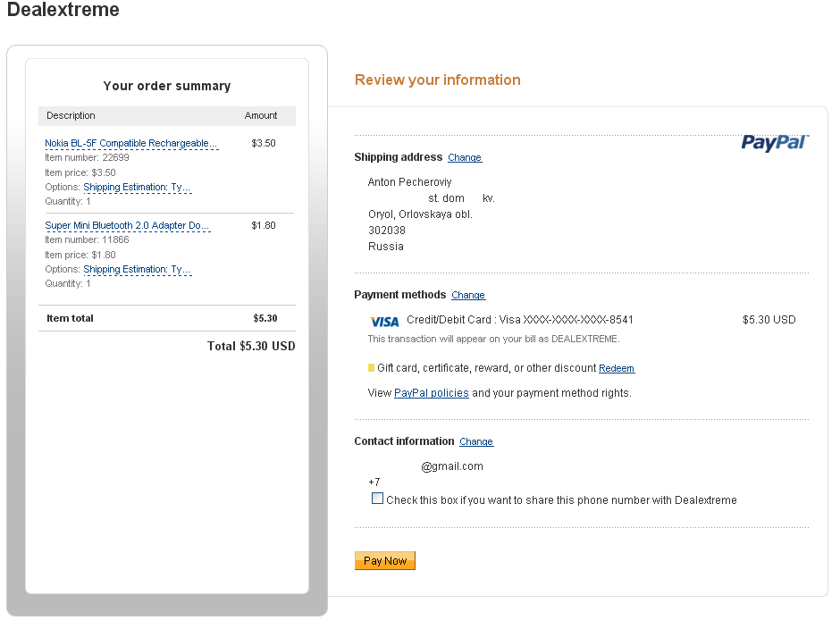
Task: Select the name Anton Pecheroviy
Action: 410,182
